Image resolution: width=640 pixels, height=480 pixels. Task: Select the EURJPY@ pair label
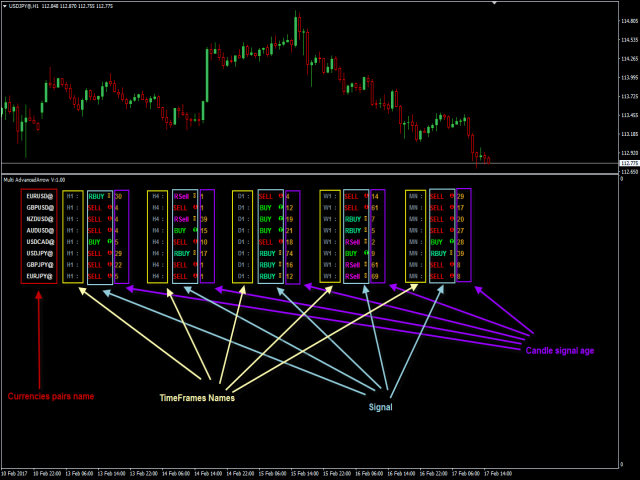40,276
